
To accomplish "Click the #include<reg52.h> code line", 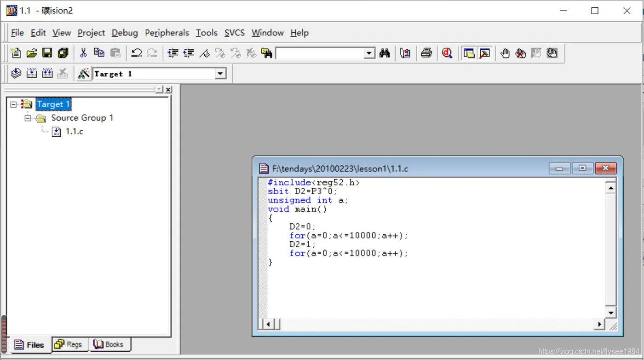I will [x=314, y=183].
